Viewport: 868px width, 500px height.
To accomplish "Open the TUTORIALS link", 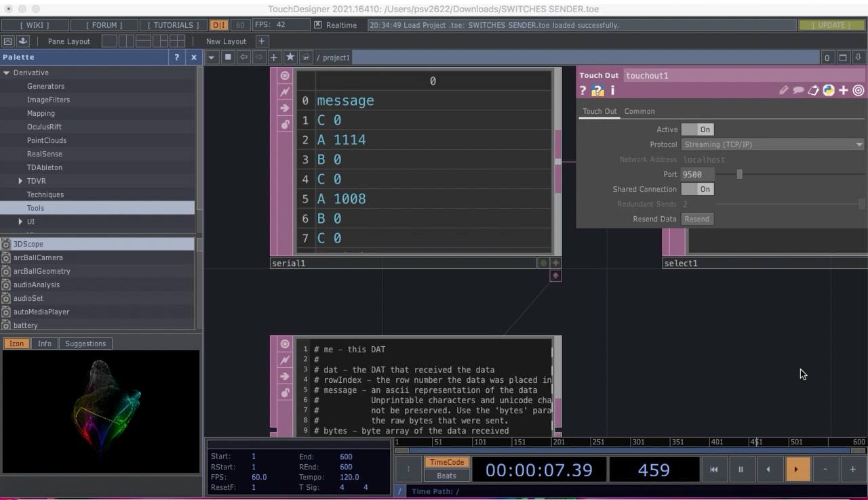I will coord(173,25).
